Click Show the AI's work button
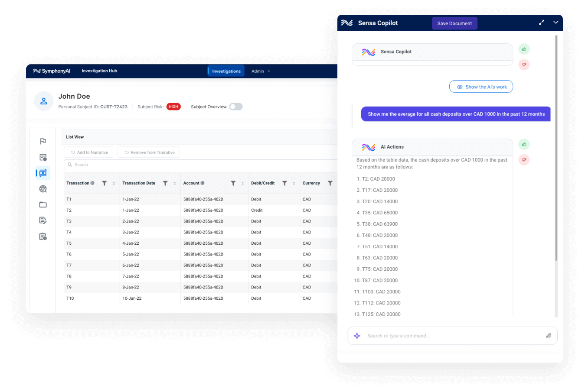585x392 pixels. coord(481,87)
